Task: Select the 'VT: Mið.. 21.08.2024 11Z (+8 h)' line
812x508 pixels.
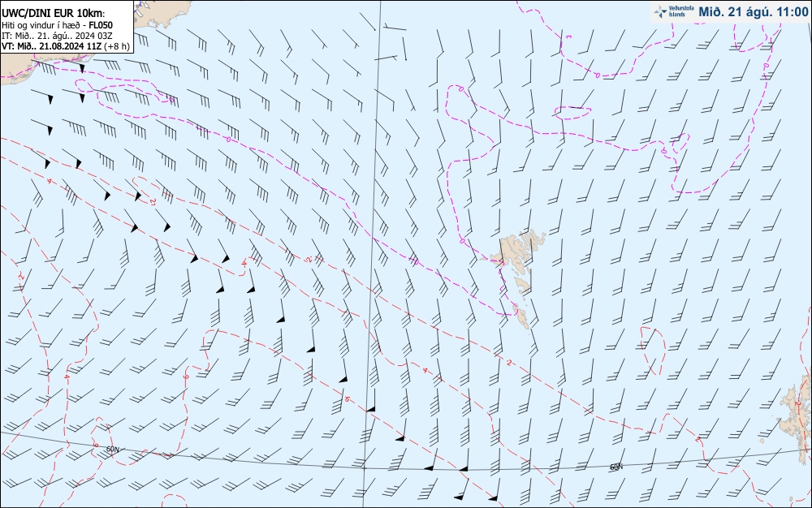Action: 66,46
